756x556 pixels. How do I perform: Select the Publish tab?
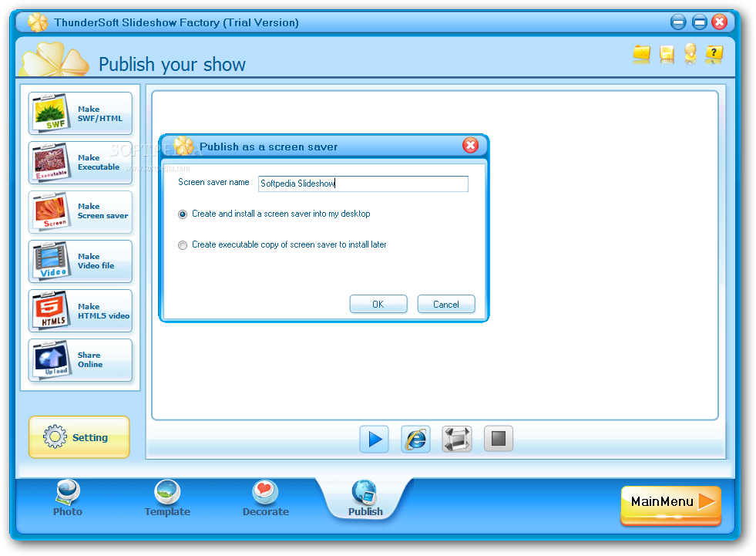coord(365,498)
